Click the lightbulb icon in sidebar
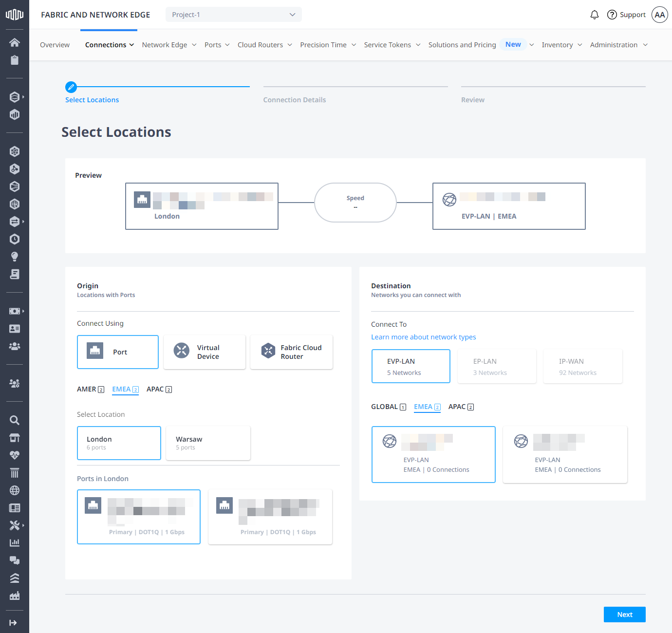Image resolution: width=672 pixels, height=633 pixels. pos(15,257)
